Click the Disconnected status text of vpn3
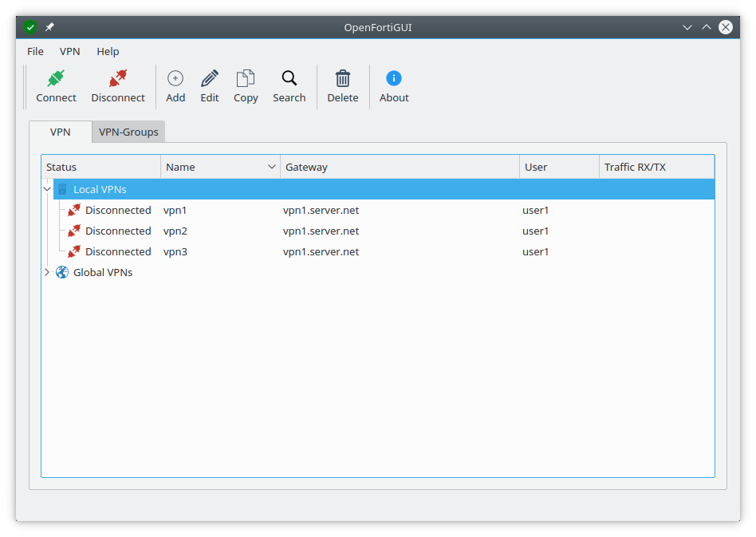 point(118,252)
